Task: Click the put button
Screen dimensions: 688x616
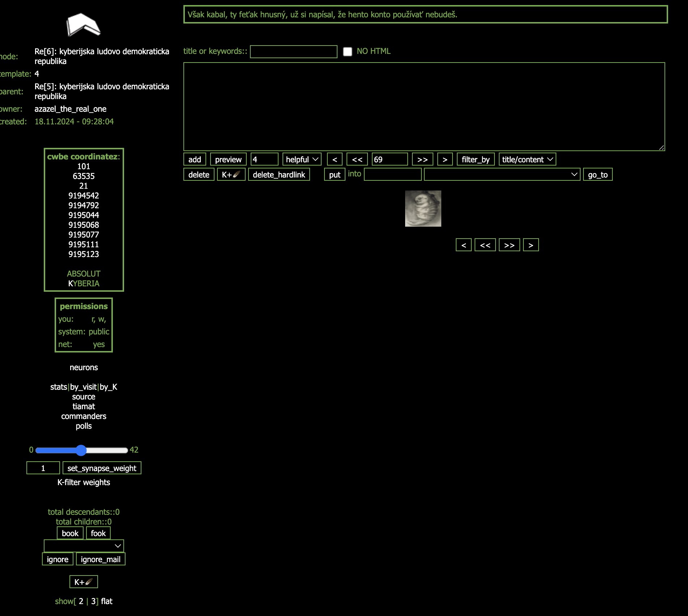Action: coord(335,175)
